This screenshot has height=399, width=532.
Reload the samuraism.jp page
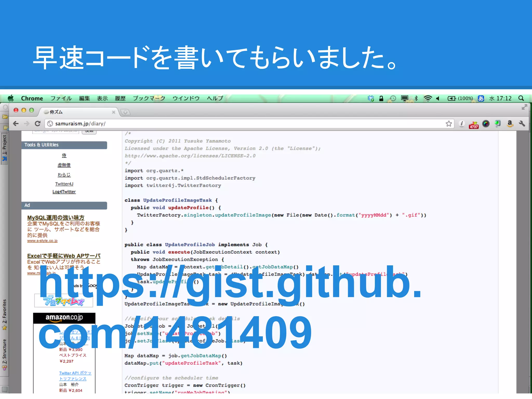click(38, 124)
